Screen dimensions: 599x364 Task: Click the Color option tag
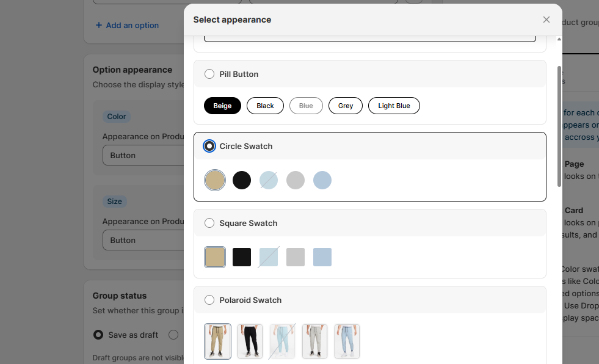click(117, 117)
